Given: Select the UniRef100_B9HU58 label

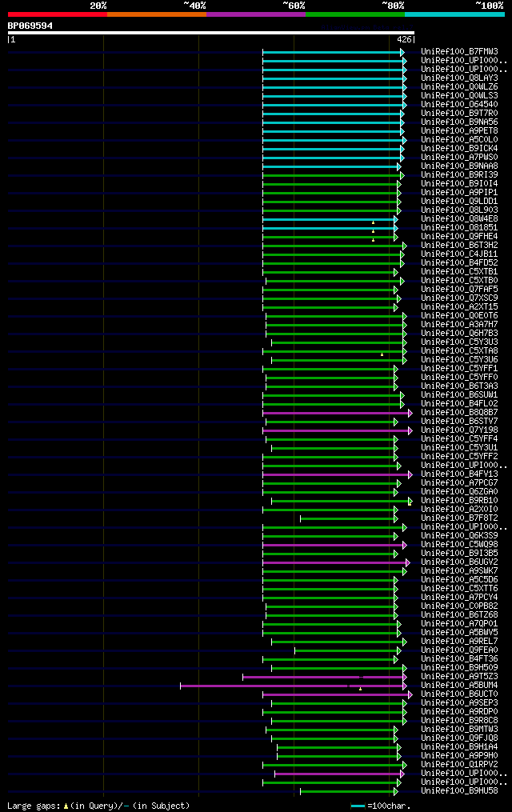Looking at the screenshot, I should coord(459,791).
